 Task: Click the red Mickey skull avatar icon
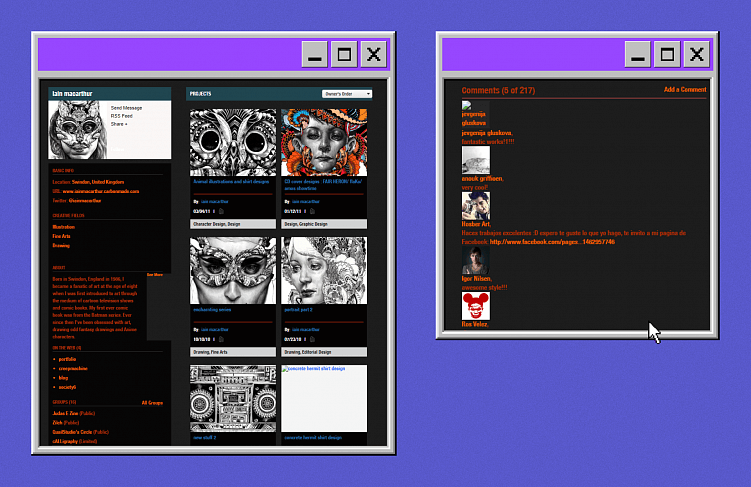click(476, 306)
